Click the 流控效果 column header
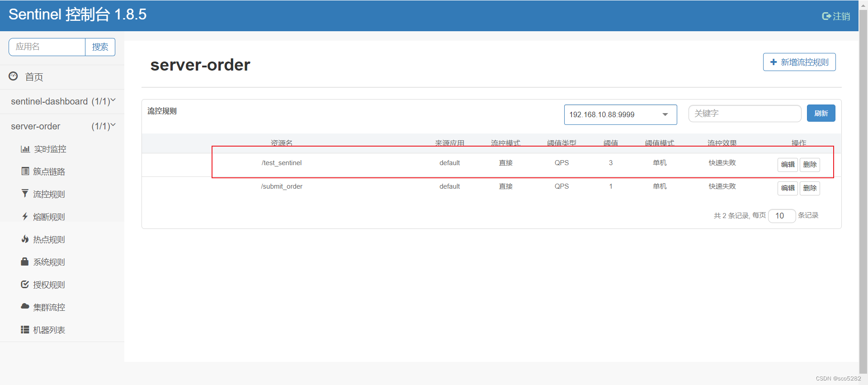The width and height of the screenshot is (868, 385). coord(722,143)
